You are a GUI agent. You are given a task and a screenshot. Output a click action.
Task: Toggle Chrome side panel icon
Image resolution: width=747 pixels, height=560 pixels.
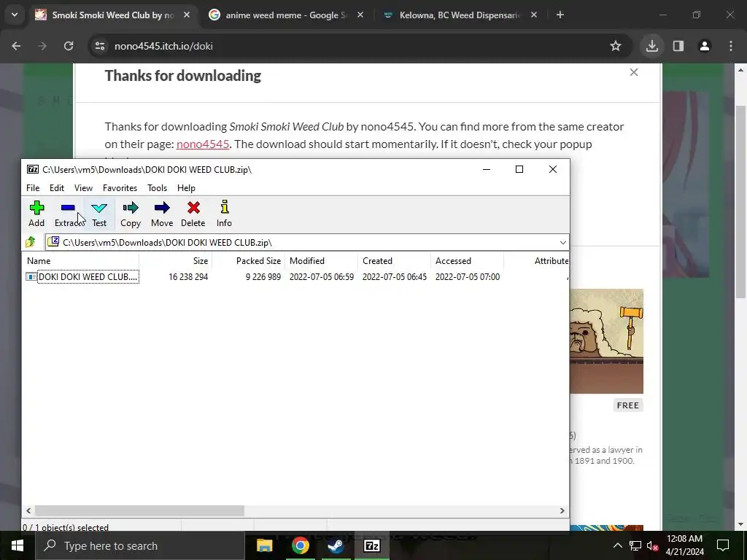pos(678,46)
